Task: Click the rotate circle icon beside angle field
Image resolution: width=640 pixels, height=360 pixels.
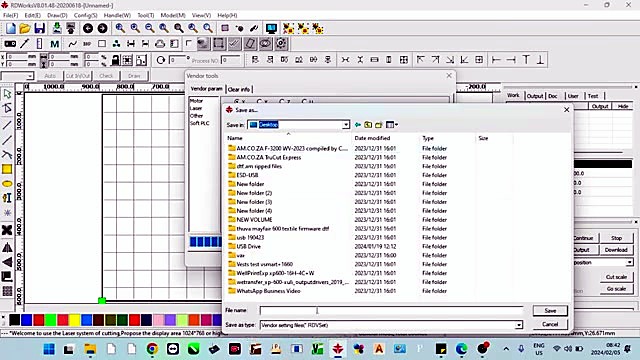Action: (161, 60)
